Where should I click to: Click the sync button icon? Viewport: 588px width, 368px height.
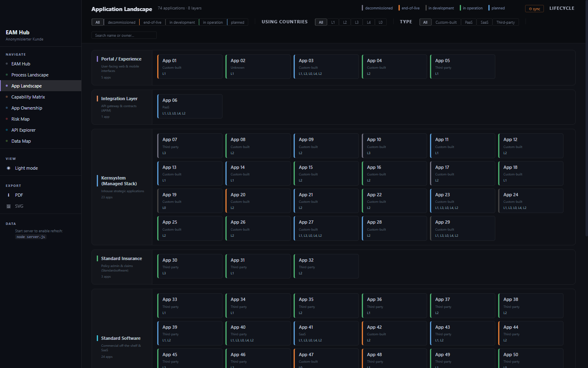(530, 9)
